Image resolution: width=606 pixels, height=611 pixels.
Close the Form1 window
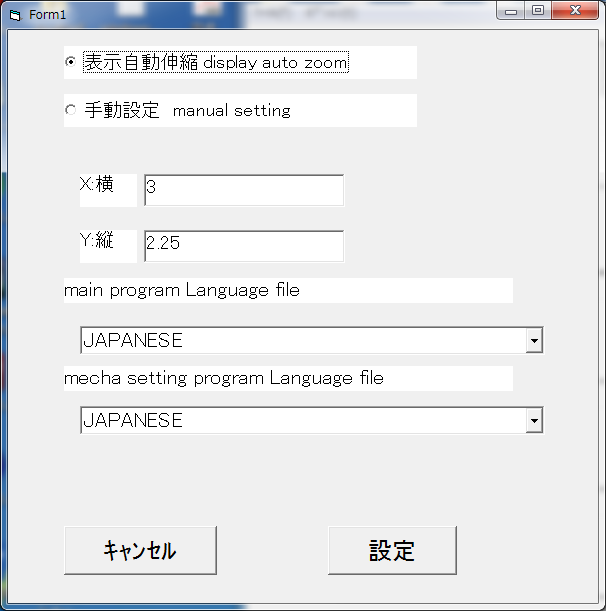pos(576,11)
